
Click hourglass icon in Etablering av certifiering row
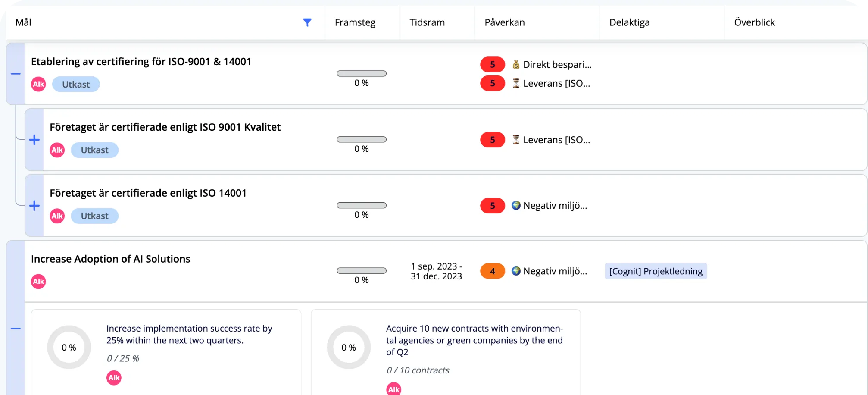(516, 83)
